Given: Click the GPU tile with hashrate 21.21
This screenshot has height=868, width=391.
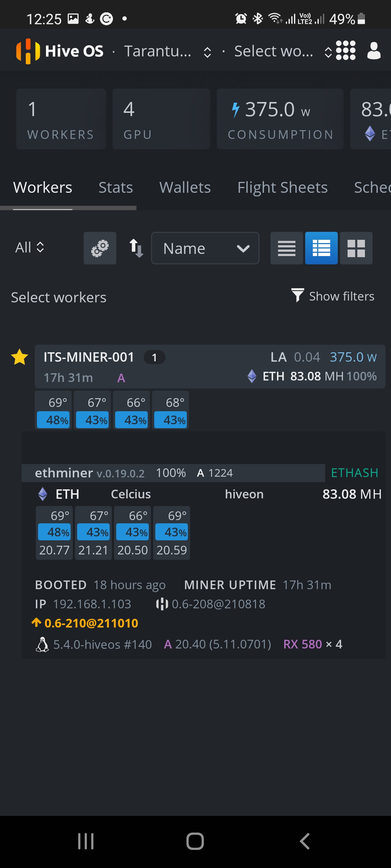Looking at the screenshot, I should tap(93, 533).
